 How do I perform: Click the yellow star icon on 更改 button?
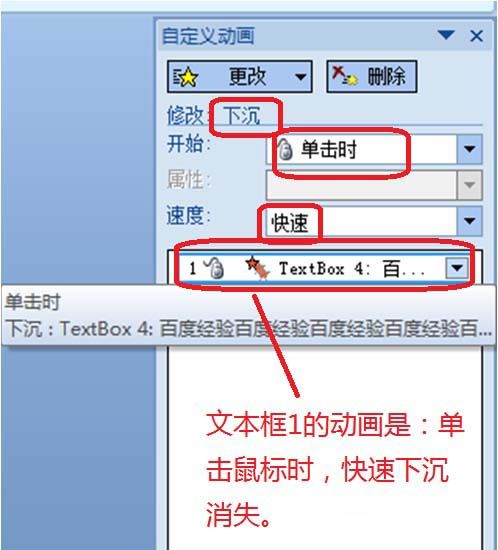point(185,77)
